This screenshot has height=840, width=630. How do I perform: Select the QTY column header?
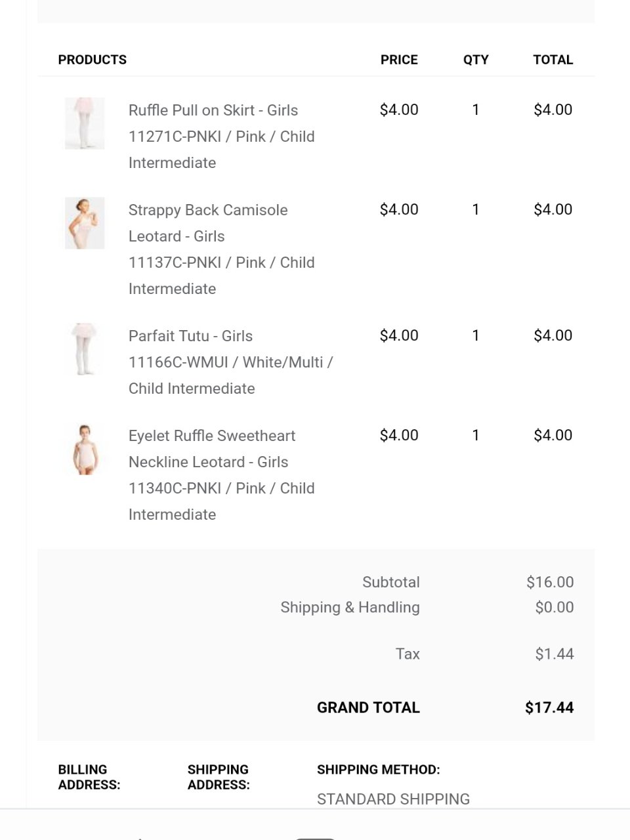pyautogui.click(x=476, y=60)
